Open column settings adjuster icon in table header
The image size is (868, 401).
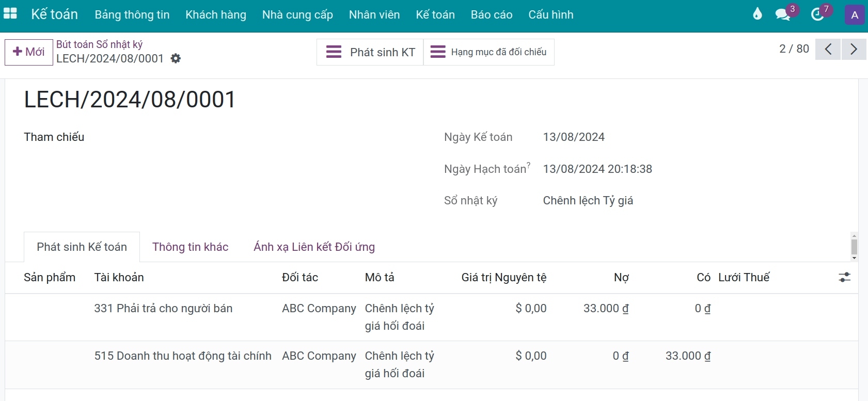click(x=844, y=277)
